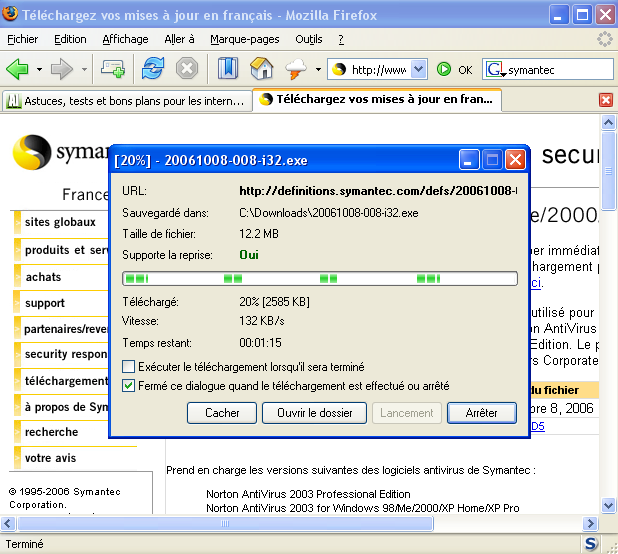Click the horizontal scrollbar right arrow
Screen dimensions: 618x554
coord(590,523)
